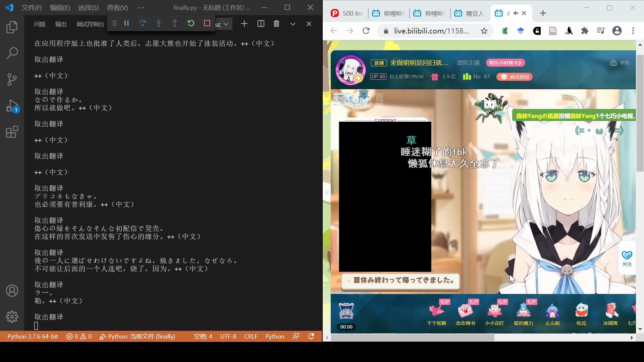Close the VS Code bottom panel
Screen dimensions: 644x362
[x=309, y=24]
